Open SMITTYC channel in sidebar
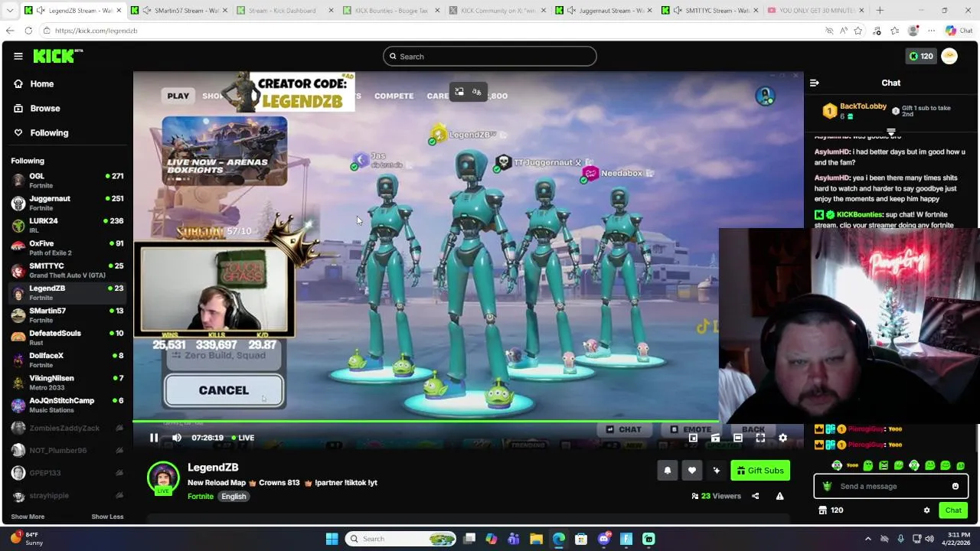The image size is (980, 551). pyautogui.click(x=67, y=270)
